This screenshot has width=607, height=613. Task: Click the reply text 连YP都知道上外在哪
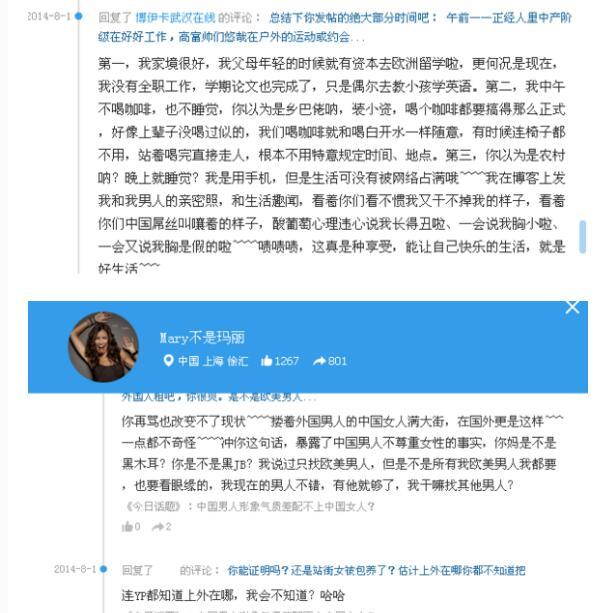[x=233, y=595]
